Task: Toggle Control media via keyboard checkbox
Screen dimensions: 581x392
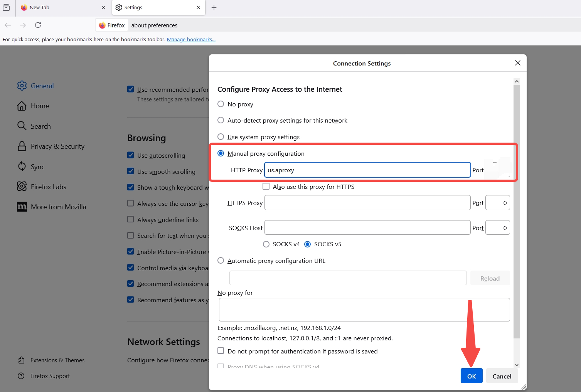Action: point(131,268)
